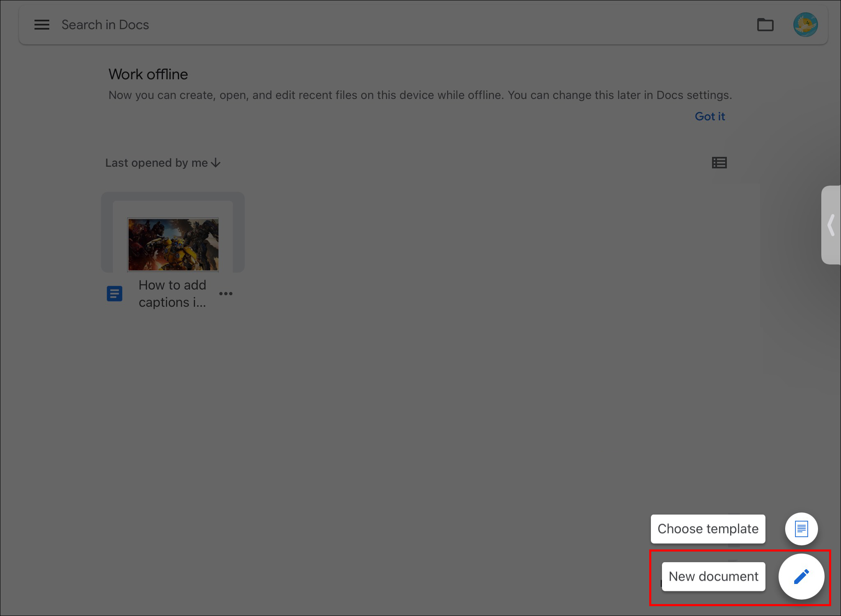Expand the side panel chevron handle

tap(831, 225)
